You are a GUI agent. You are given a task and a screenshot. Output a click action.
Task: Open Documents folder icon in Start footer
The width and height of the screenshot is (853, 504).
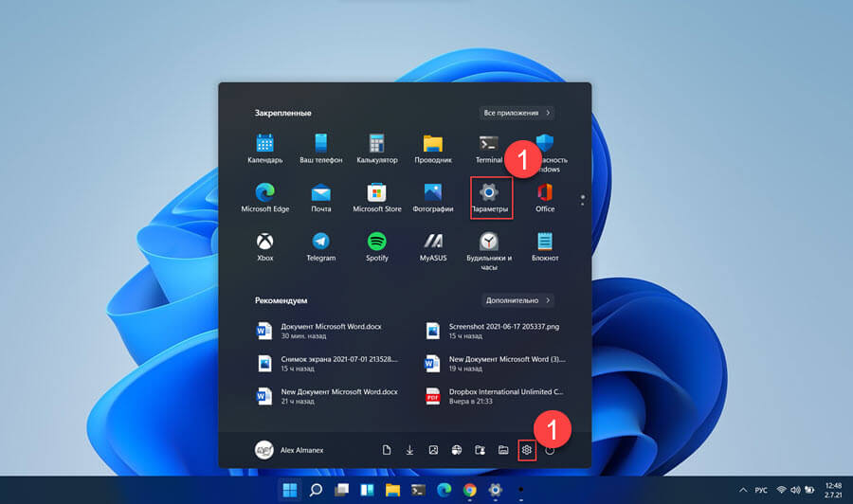pyautogui.click(x=387, y=450)
